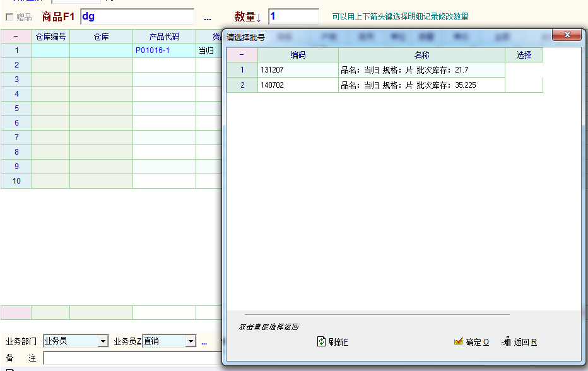Click the 编码 column header
The width and height of the screenshot is (588, 371).
pyautogui.click(x=298, y=55)
